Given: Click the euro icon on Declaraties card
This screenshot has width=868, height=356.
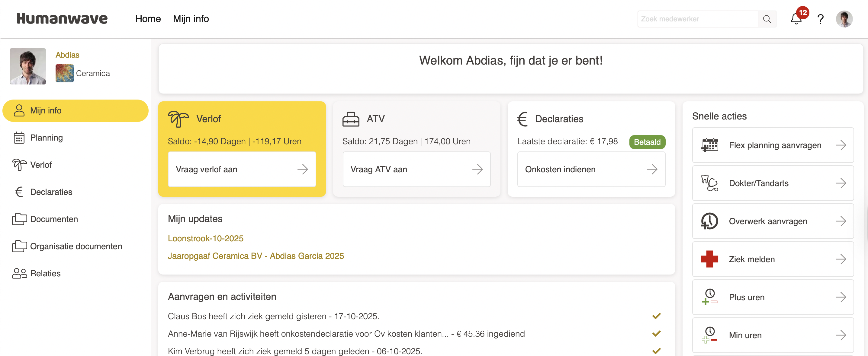Looking at the screenshot, I should click(x=522, y=119).
